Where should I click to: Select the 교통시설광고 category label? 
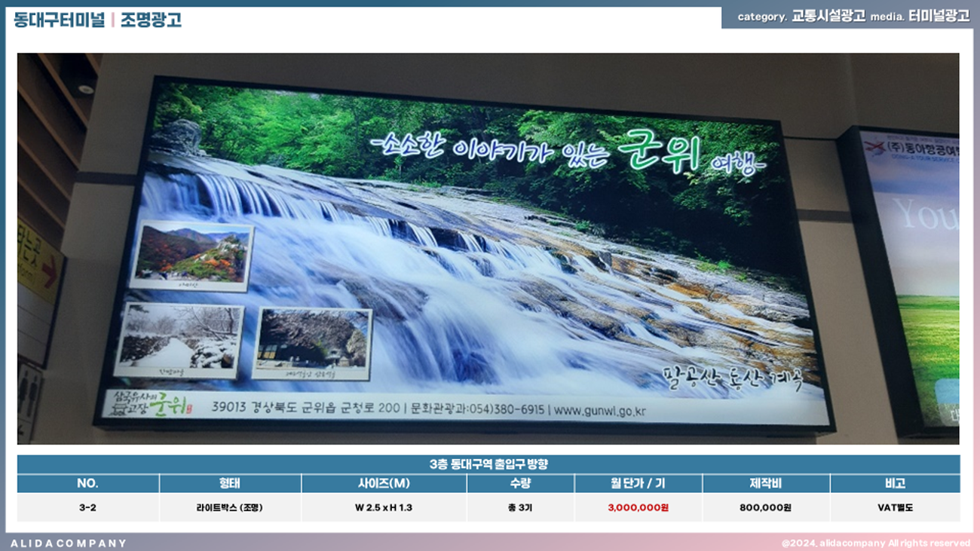[828, 17]
